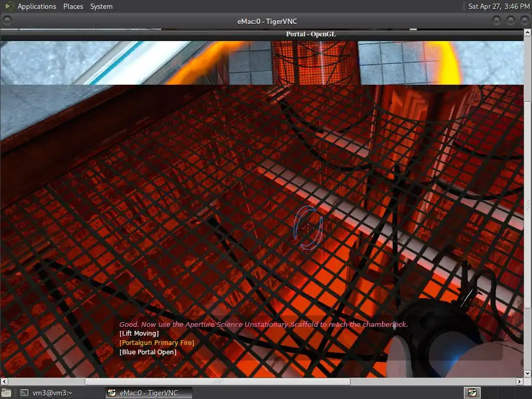Maximize the TigerVNC window
Screen dimensions: 532x399
[511, 21]
